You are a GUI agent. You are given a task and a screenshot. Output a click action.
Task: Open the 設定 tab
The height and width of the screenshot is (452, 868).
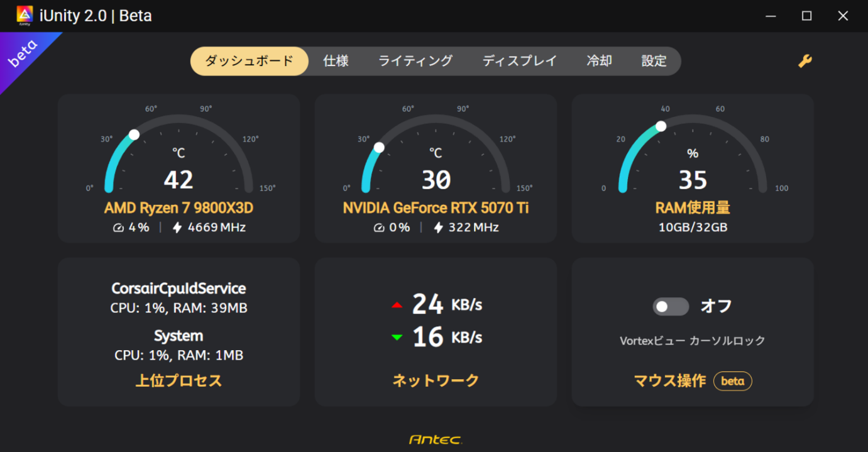click(654, 61)
